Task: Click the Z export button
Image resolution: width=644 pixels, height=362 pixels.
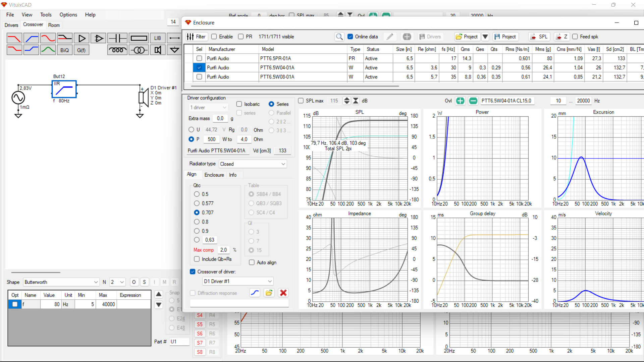Action: click(x=562, y=37)
